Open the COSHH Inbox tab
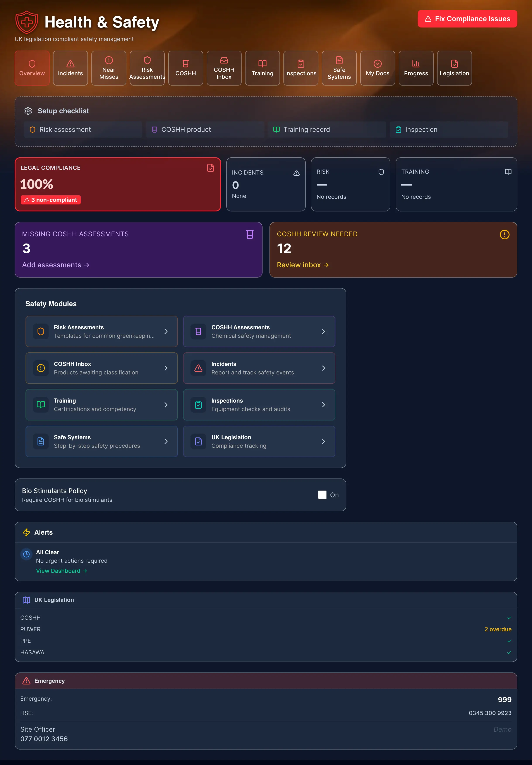Screen dimensions: 532x765 224,68
